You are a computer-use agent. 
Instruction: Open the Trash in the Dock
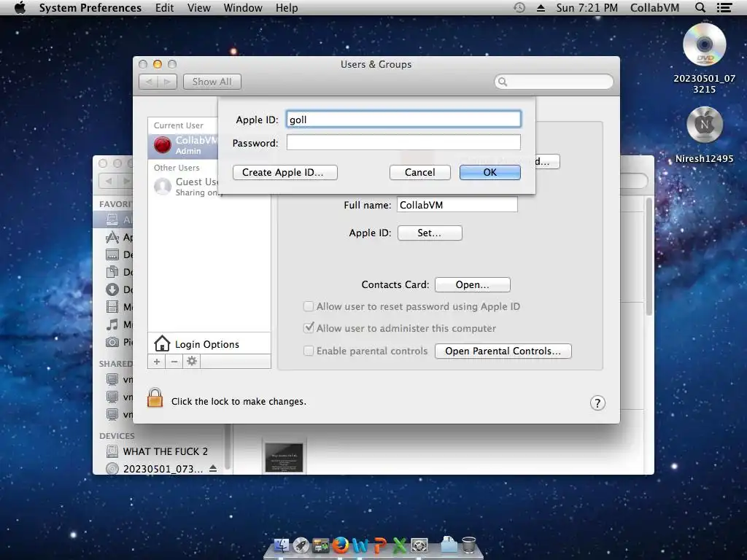coord(469,545)
